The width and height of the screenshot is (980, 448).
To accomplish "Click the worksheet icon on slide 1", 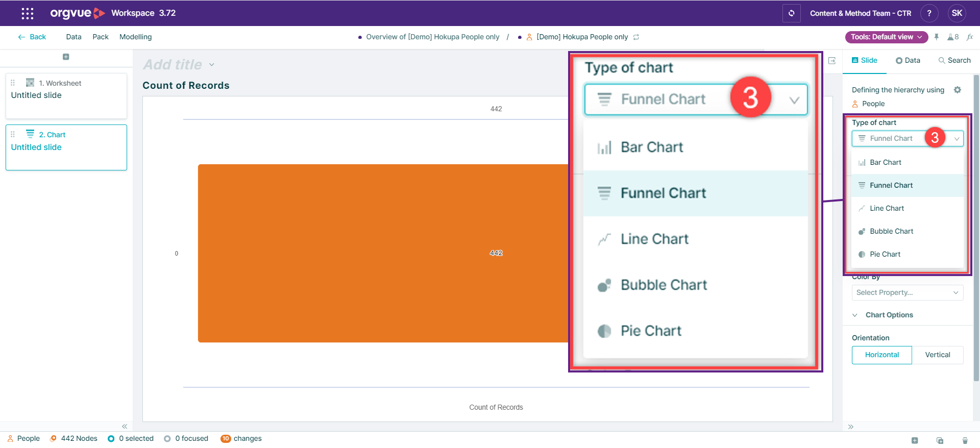I will (x=30, y=83).
